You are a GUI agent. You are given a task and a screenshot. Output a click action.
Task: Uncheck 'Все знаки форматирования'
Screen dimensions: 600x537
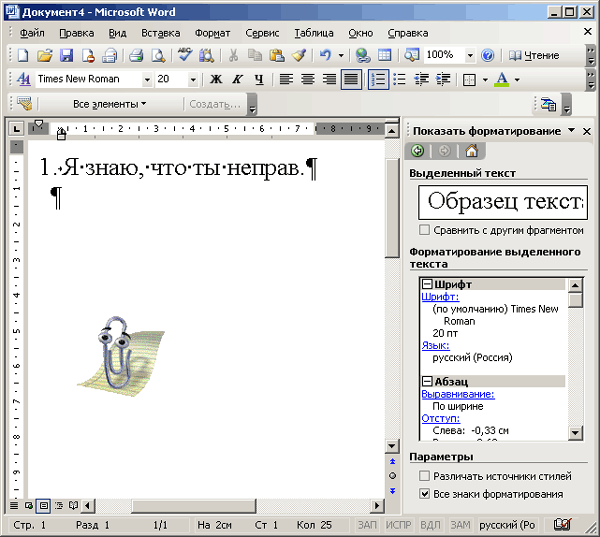click(424, 494)
